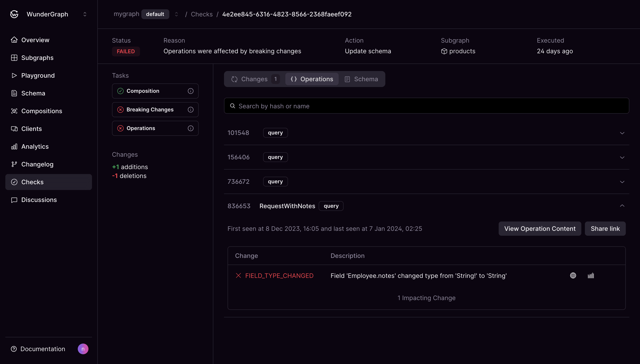Focus the Search by hash or name field
Screen dimensions: 640x364
pos(426,106)
